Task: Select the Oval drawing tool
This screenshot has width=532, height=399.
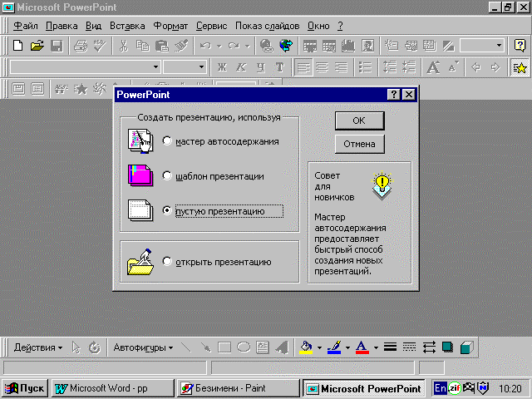Action: (244, 347)
